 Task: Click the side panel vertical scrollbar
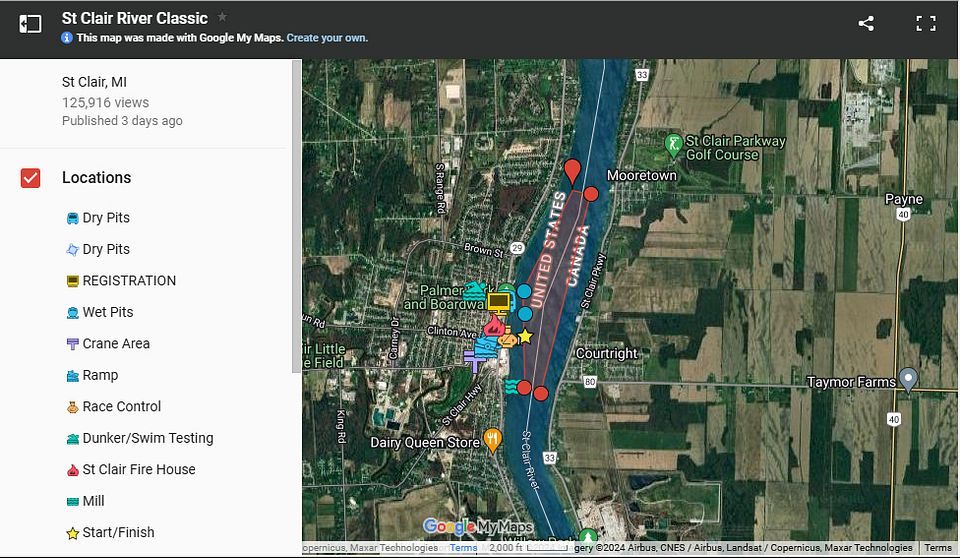[296, 215]
